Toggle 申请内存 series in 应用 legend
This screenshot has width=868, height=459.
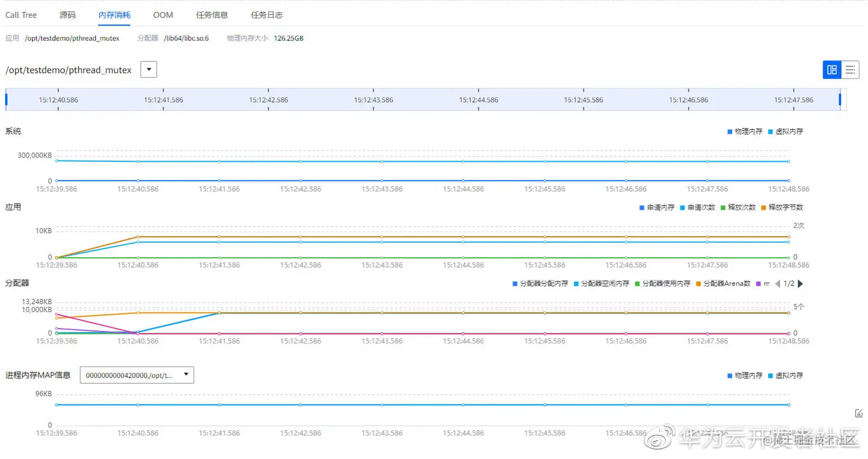pos(657,207)
